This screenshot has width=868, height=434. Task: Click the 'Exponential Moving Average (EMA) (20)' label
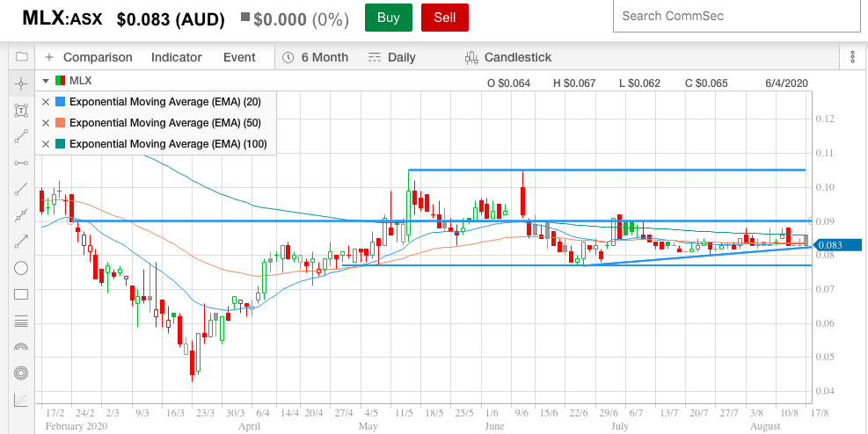pyautogui.click(x=165, y=102)
